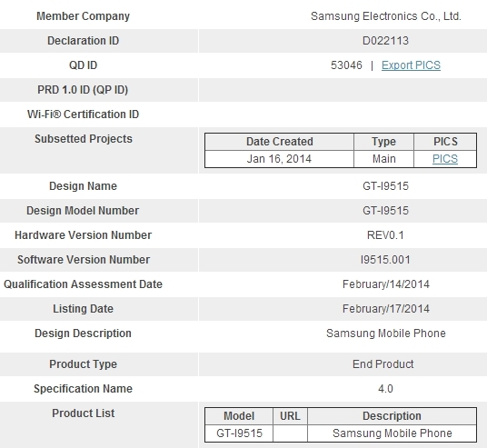Click the Design Name value GT-I9515
487x448 pixels.
click(385, 186)
